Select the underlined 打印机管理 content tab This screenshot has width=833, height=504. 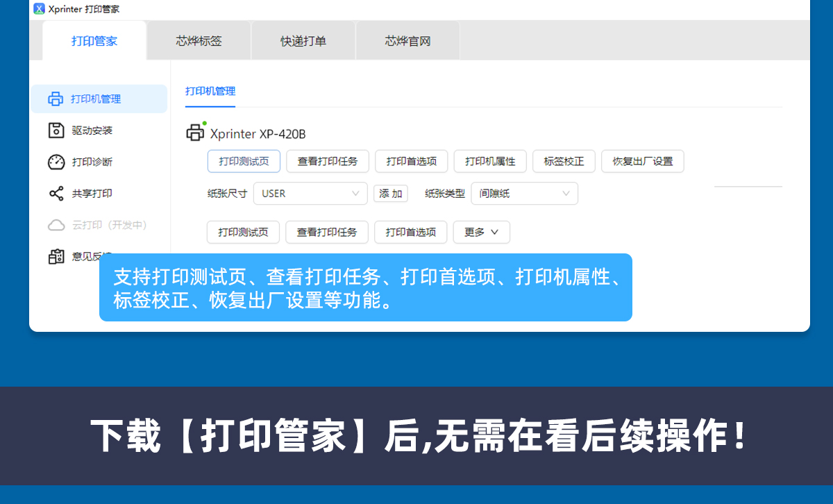tap(210, 92)
